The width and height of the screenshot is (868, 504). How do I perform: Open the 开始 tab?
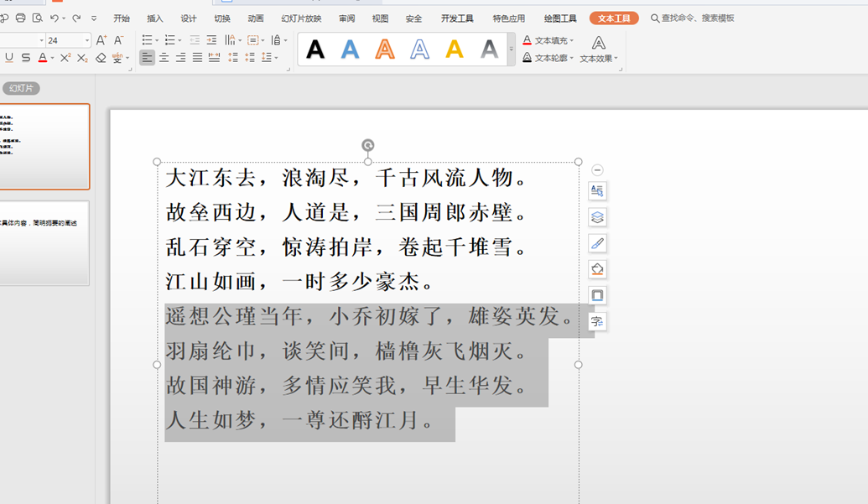tap(122, 18)
